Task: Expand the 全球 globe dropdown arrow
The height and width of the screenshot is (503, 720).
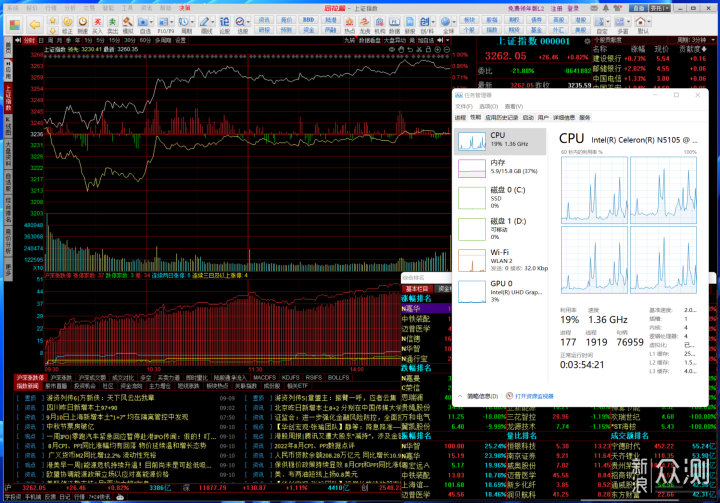Action: pos(454,22)
